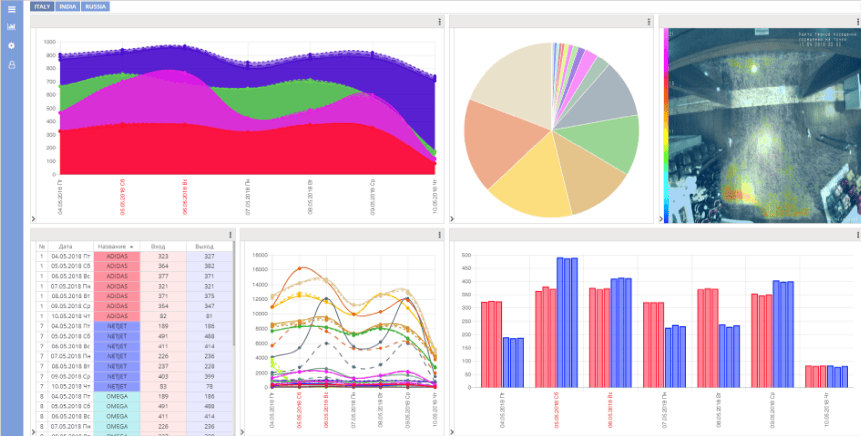Expand the arrow at area chart's bottom-left
Image resolution: width=861 pixels, height=436 pixels.
click(33, 219)
